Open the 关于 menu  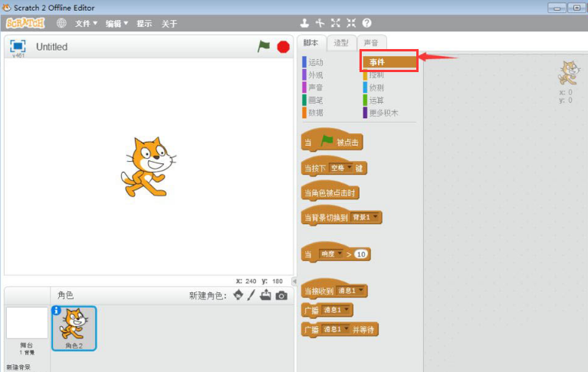tap(169, 24)
